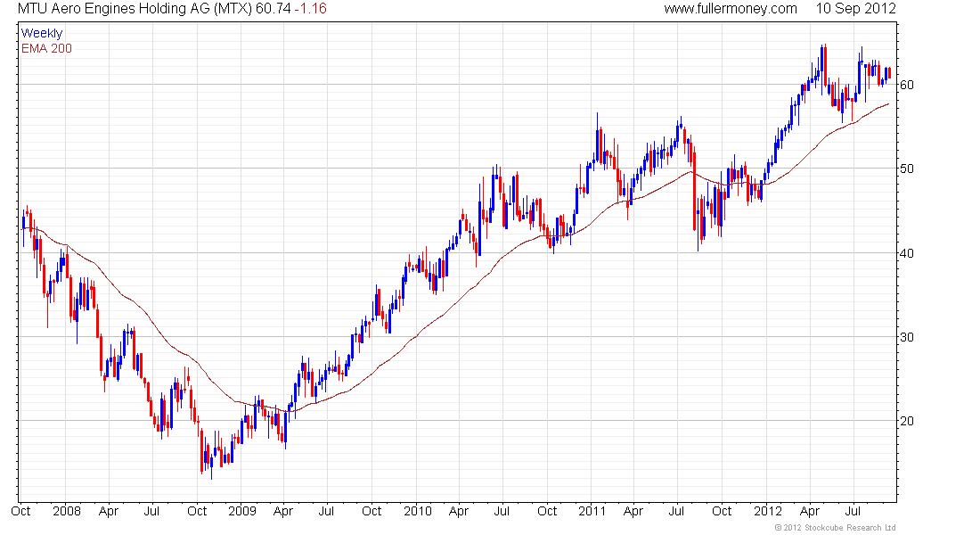Click the 2010 year axis label
Screen dimensions: 980x535
(418, 511)
